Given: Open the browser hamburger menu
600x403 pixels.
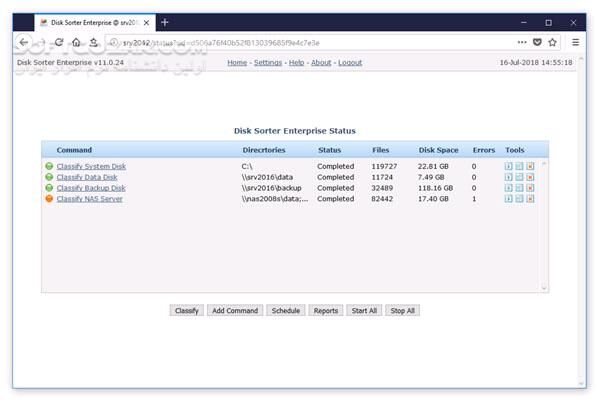Looking at the screenshot, I should pos(576,42).
